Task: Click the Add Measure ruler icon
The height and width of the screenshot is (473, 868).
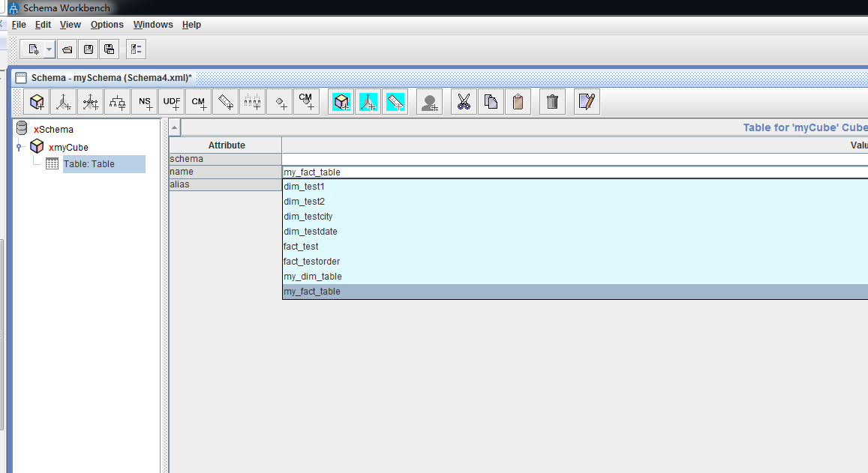Action: (x=225, y=102)
